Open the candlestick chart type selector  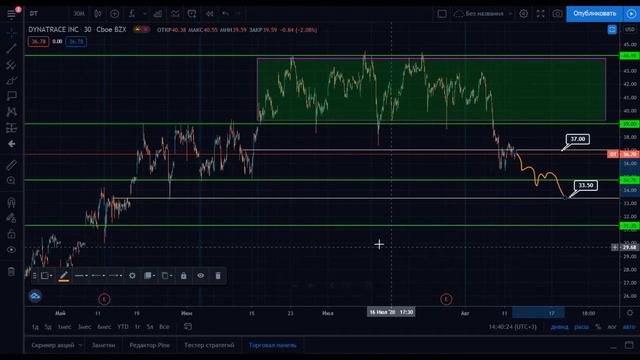[98, 13]
